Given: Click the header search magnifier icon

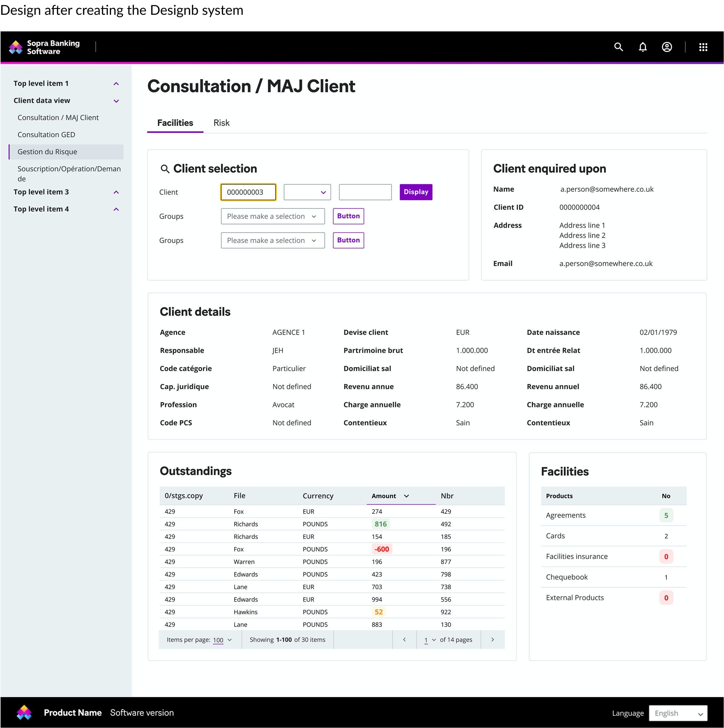Looking at the screenshot, I should tap(618, 47).
